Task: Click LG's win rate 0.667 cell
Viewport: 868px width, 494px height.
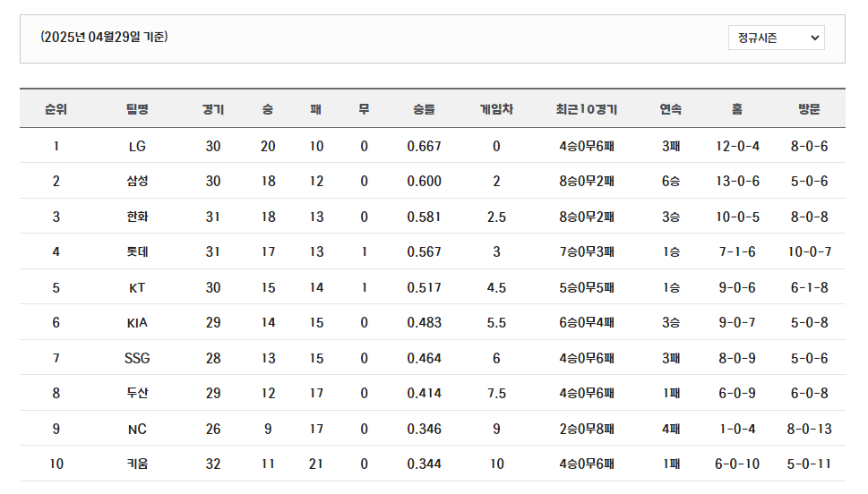Action: [424, 146]
